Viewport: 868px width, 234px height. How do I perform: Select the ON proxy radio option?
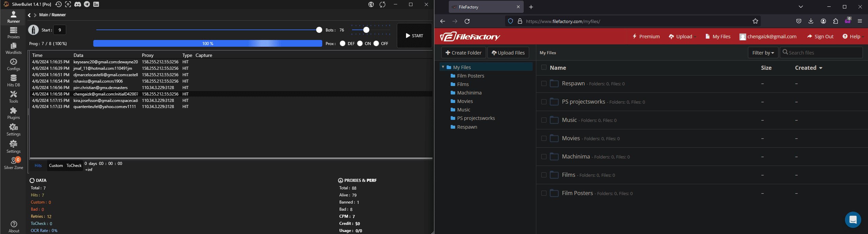tap(360, 43)
